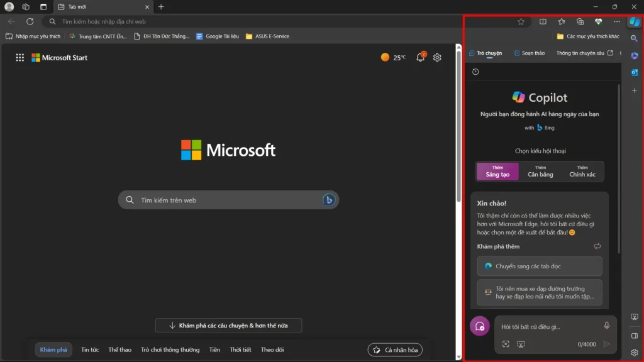Image resolution: width=644 pixels, height=362 pixels.
Task: Open notifications bell icon
Action: click(x=420, y=57)
